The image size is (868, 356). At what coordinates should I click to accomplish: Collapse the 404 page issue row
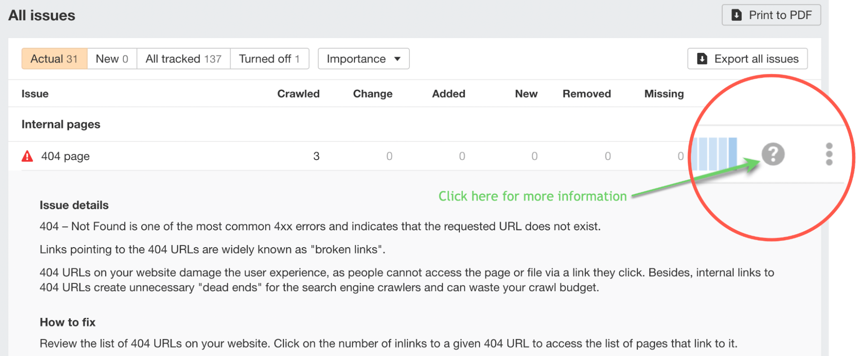pyautogui.click(x=65, y=156)
